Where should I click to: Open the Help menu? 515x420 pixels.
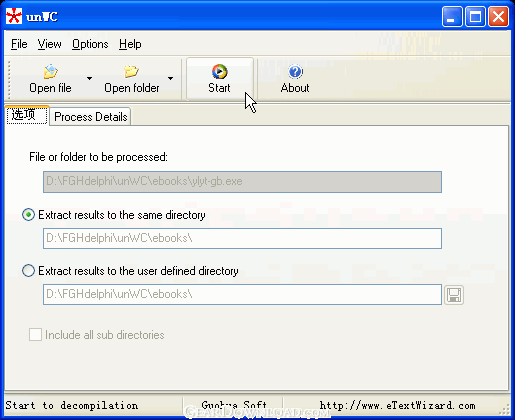pyautogui.click(x=130, y=44)
